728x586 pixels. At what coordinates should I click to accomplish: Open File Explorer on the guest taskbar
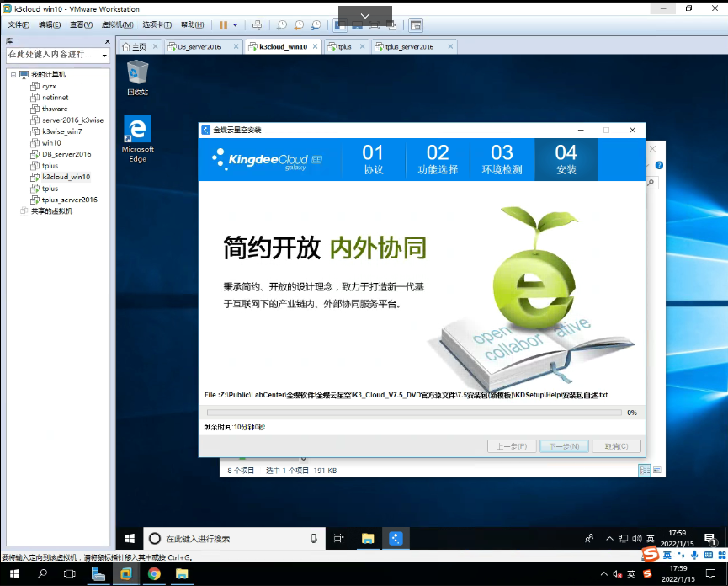coord(368,539)
